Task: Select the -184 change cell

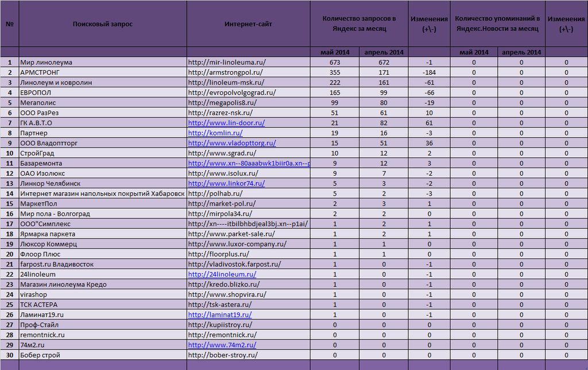Action: coord(429,73)
